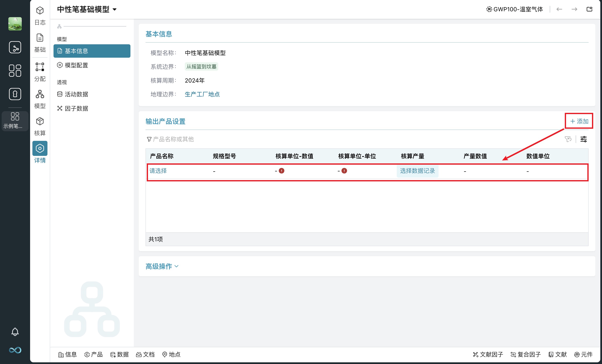
Task: Click the green project avatar thumbnail
Action: [x=15, y=24]
